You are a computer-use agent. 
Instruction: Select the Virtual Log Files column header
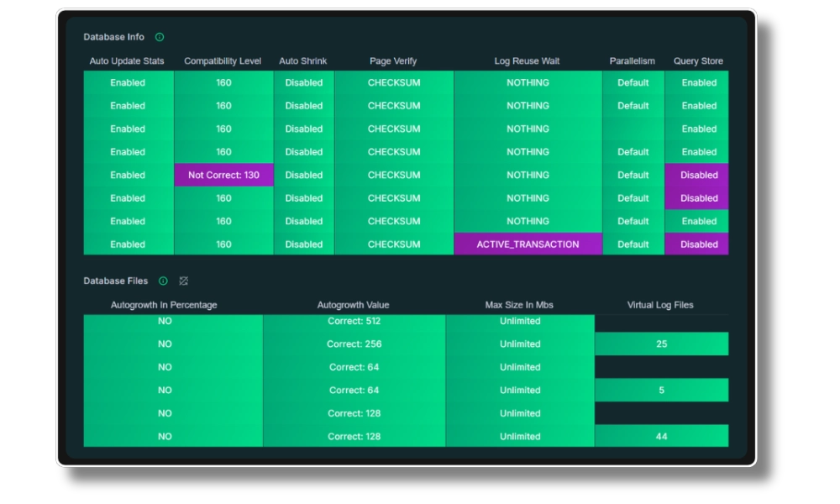660,305
